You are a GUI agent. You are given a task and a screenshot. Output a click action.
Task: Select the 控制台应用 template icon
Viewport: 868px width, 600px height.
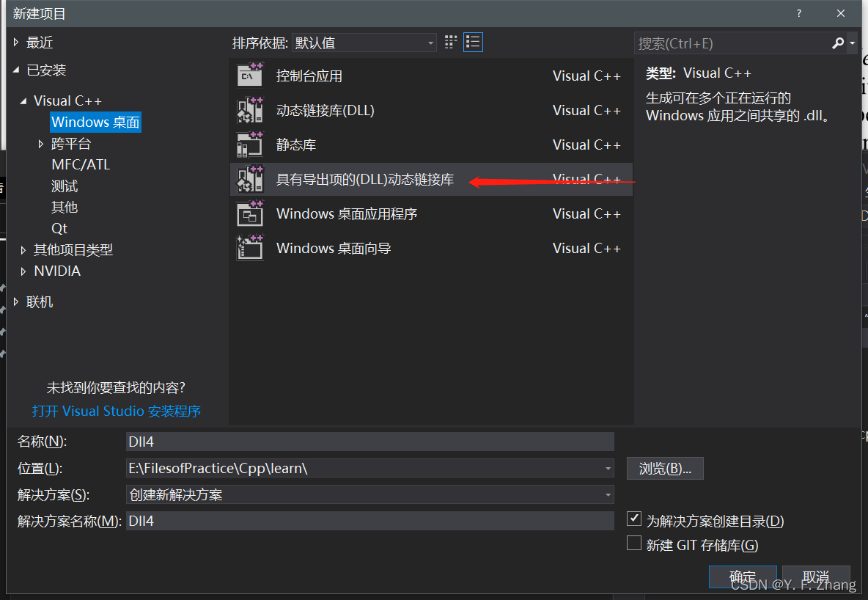pyautogui.click(x=250, y=75)
